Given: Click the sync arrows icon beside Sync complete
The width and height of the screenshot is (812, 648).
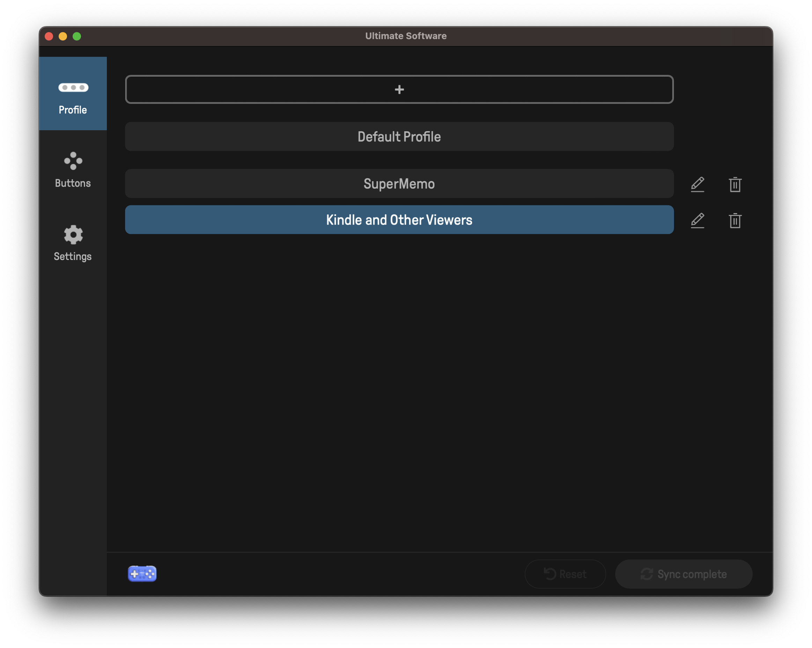Looking at the screenshot, I should tap(647, 574).
